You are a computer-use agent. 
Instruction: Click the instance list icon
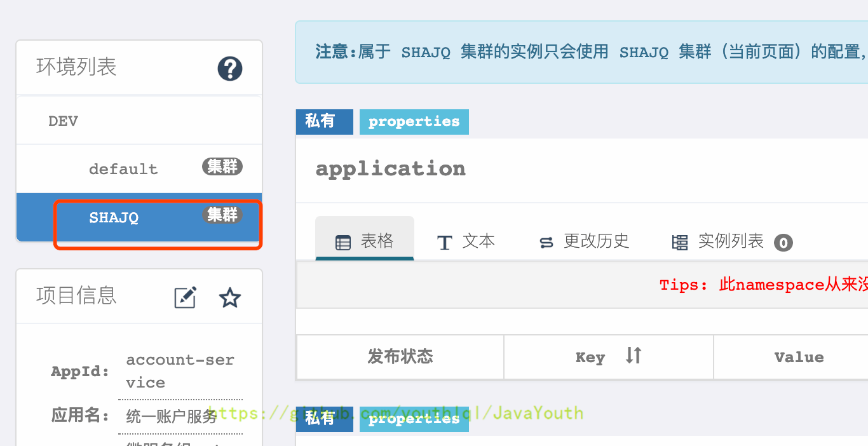(x=680, y=243)
